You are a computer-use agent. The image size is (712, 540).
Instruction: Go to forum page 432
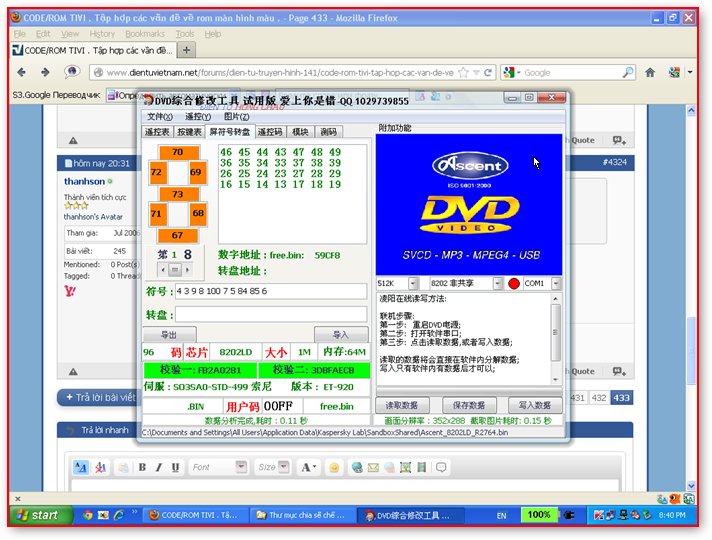tap(599, 398)
